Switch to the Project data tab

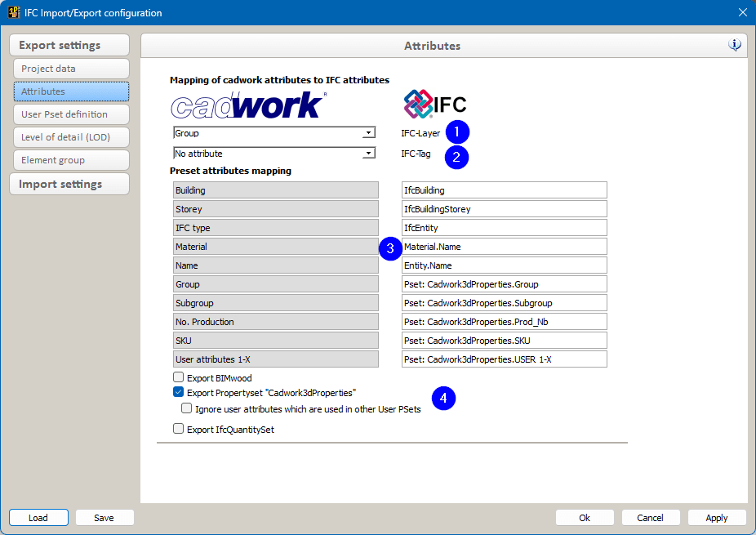pyautogui.click(x=71, y=69)
